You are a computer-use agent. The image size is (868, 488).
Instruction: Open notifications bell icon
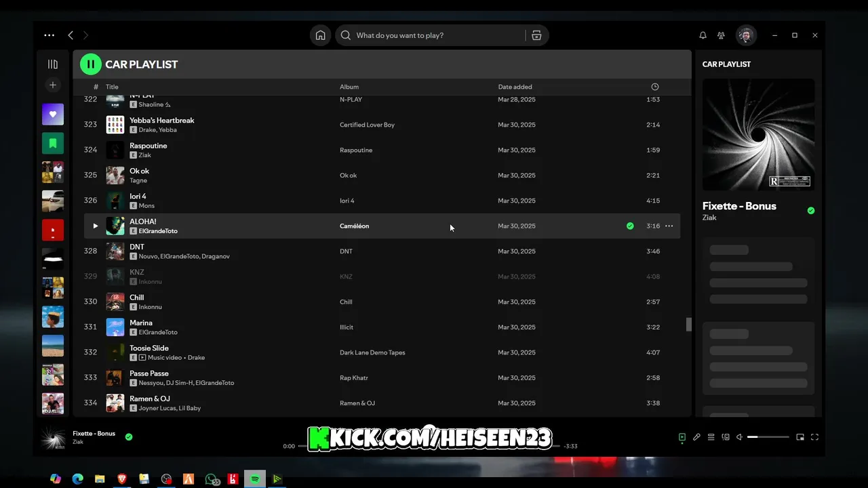tap(703, 35)
